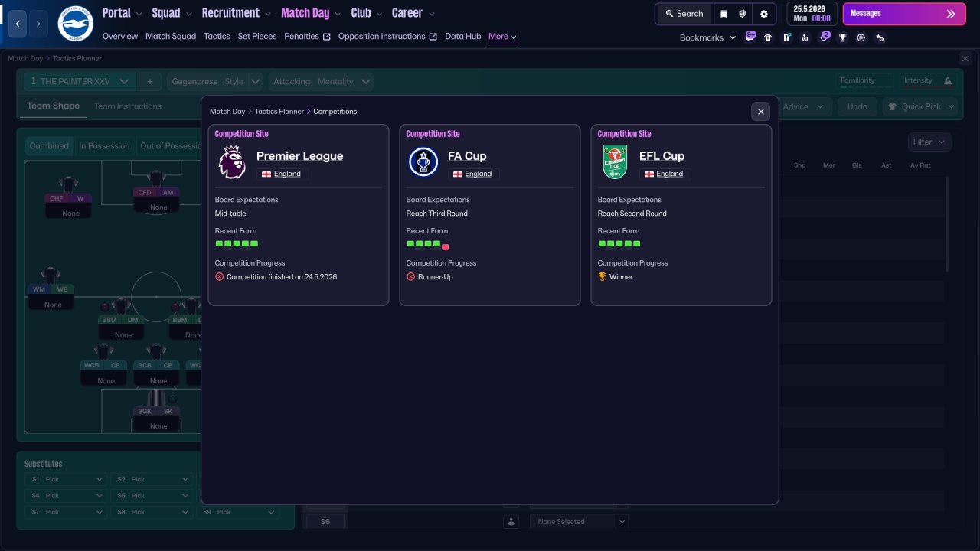Open the Data Hub tab
Screen dimensions: 980x551
point(463,36)
